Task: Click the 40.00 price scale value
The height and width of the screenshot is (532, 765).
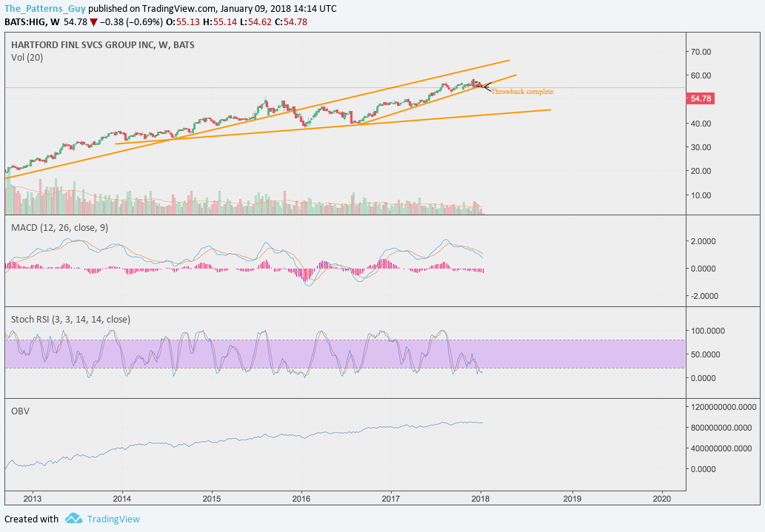Action: tap(701, 124)
